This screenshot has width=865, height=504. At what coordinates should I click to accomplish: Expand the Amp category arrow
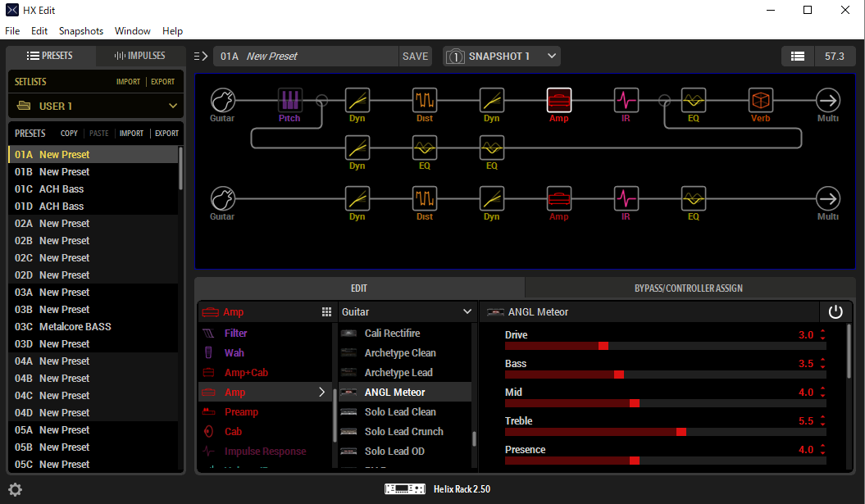coord(322,392)
